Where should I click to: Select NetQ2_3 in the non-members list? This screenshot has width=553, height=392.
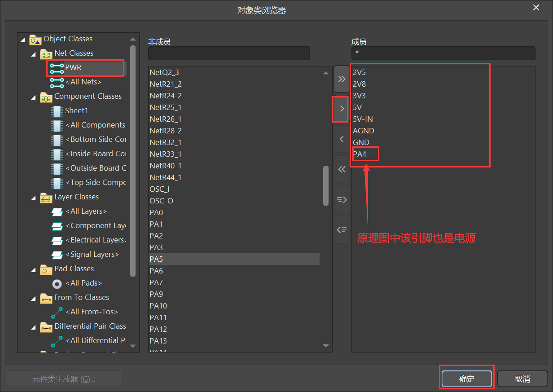[x=234, y=72]
